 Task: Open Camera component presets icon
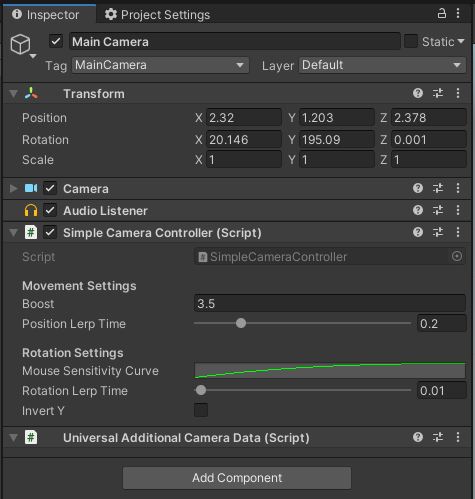438,188
